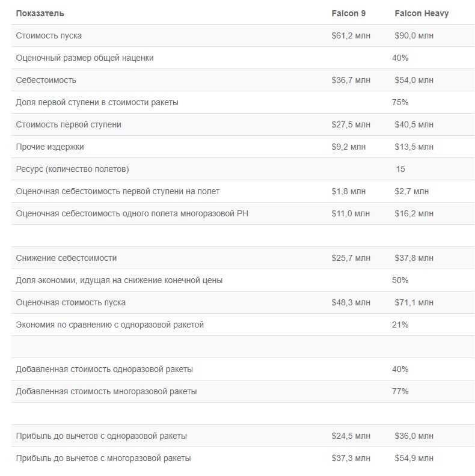Click Снижение себестоимости row label
This screenshot has height=476, width=475.
(x=66, y=258)
